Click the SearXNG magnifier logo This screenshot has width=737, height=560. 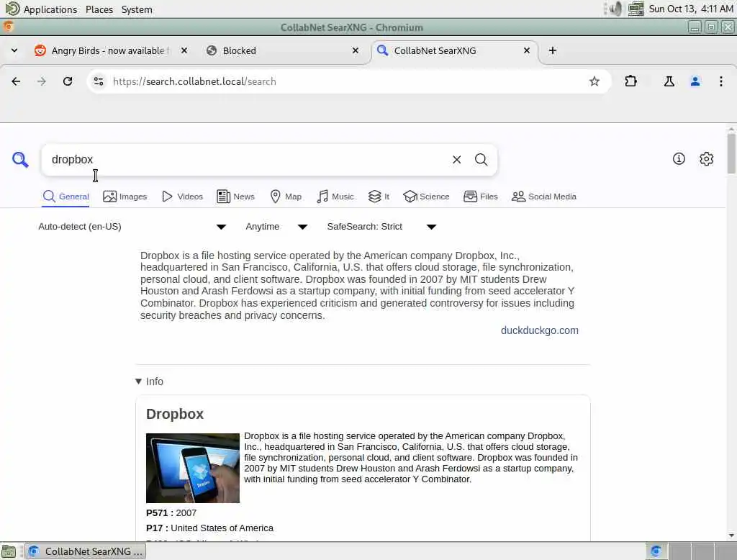click(20, 159)
